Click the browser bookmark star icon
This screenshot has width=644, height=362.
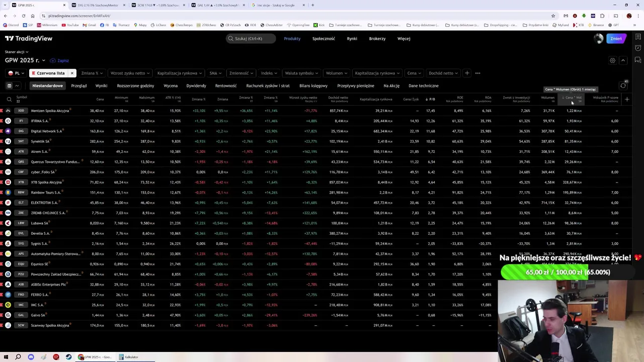(553, 16)
